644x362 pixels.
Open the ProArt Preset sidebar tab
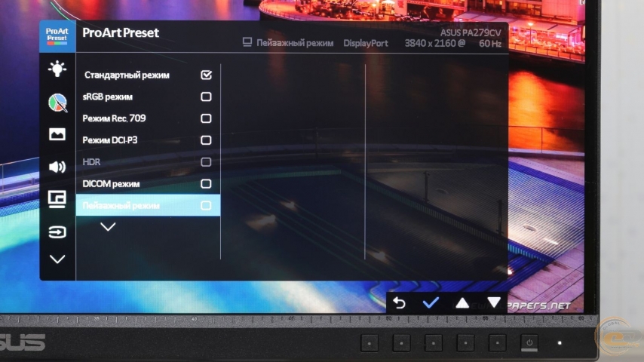click(x=57, y=36)
